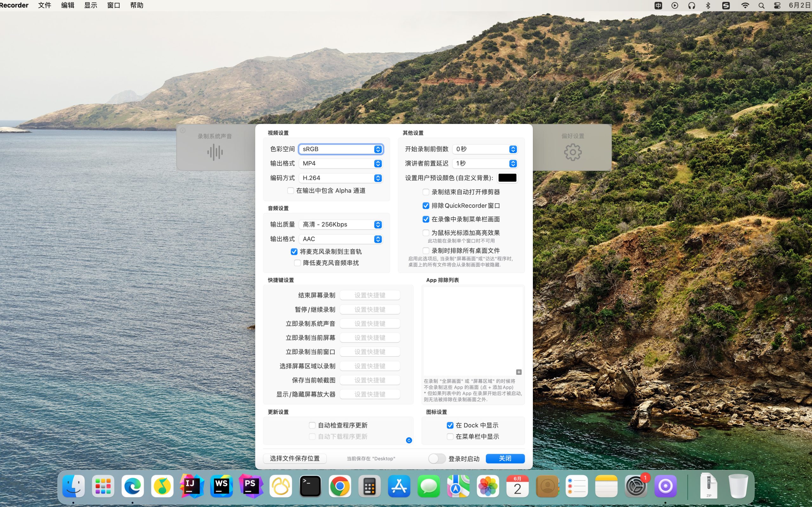
Task: Click the 关闭 button
Action: tap(505, 459)
